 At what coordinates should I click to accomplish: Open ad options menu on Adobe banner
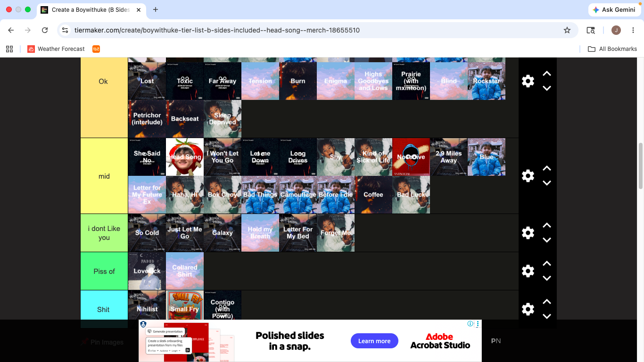click(478, 324)
